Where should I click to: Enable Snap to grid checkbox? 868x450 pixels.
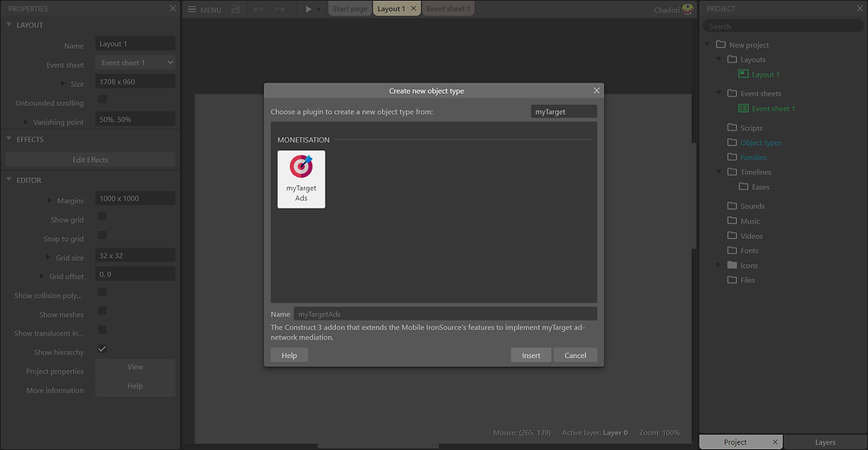pos(102,235)
